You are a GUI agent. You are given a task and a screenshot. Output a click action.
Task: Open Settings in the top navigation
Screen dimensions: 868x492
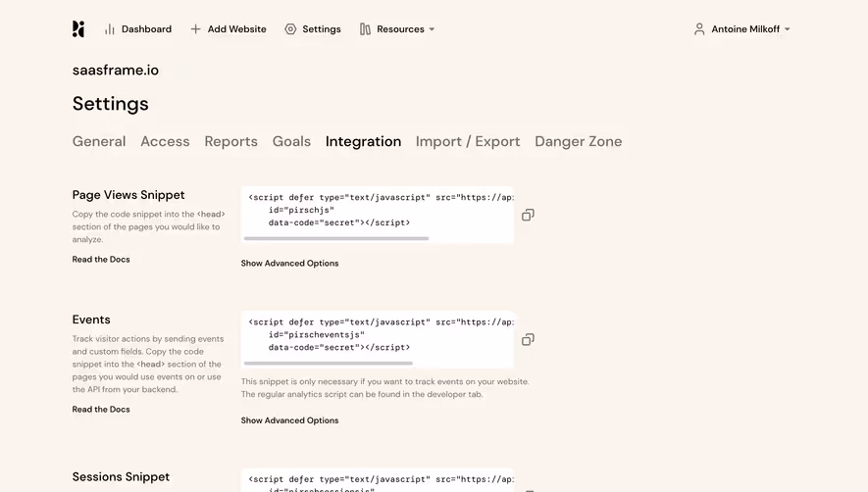point(313,28)
